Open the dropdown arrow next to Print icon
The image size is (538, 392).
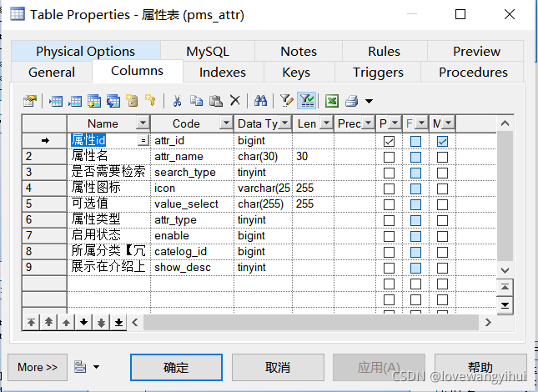(369, 101)
